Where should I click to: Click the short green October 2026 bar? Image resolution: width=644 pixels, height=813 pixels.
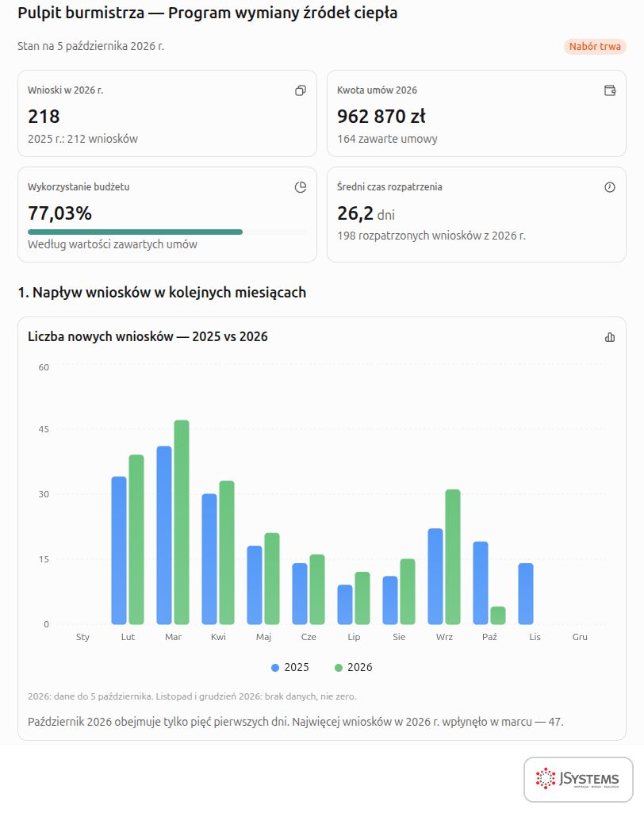tap(498, 616)
